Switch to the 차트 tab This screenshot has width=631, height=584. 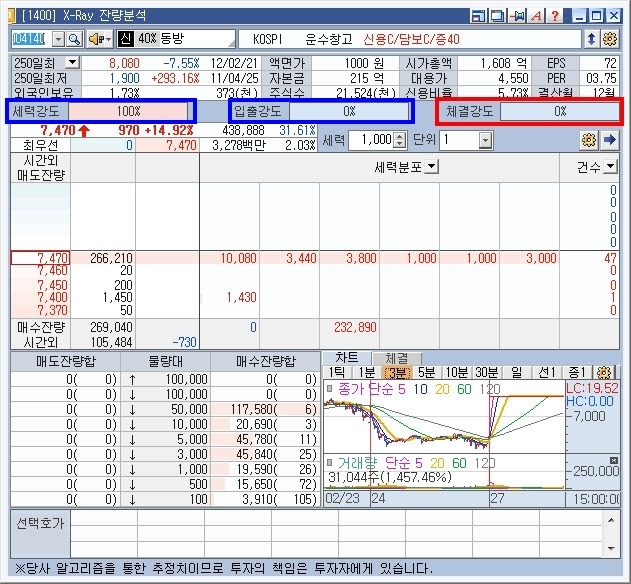pyautogui.click(x=347, y=357)
